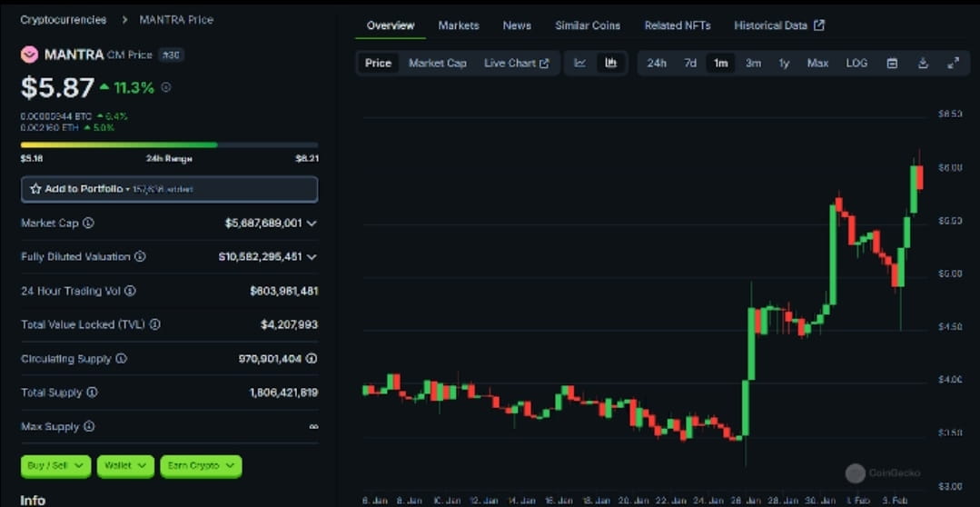Click the MANTRA Price breadcrumb text
The height and width of the screenshot is (507, 980).
click(176, 19)
